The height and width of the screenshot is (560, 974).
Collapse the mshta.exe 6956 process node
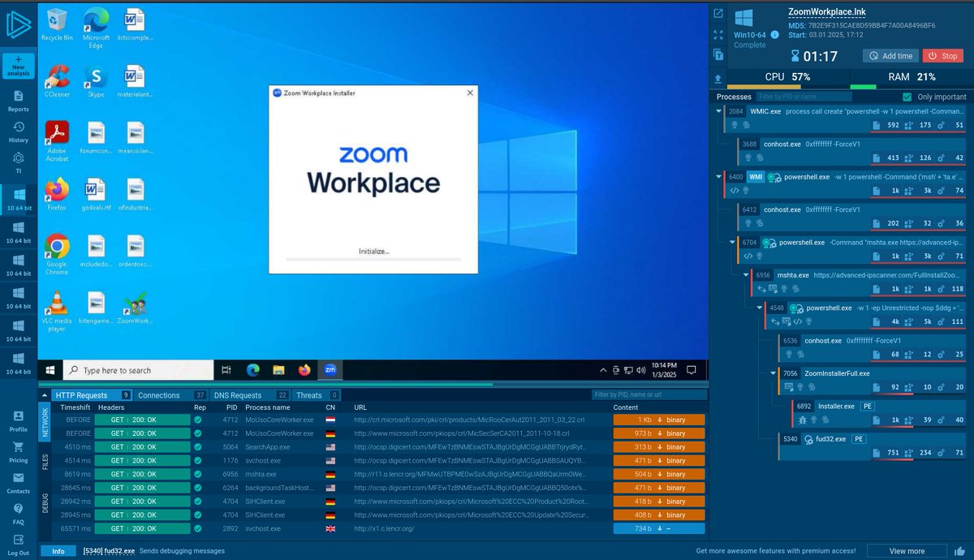[746, 275]
